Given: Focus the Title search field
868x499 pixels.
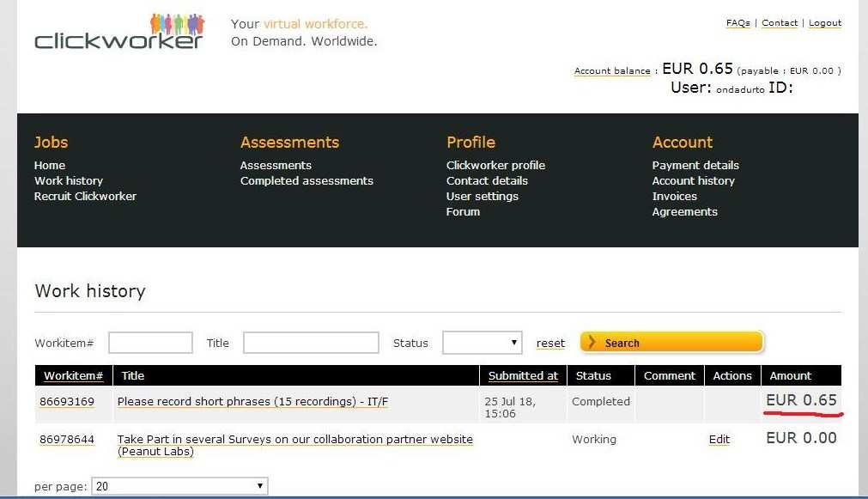Looking at the screenshot, I should [x=311, y=343].
